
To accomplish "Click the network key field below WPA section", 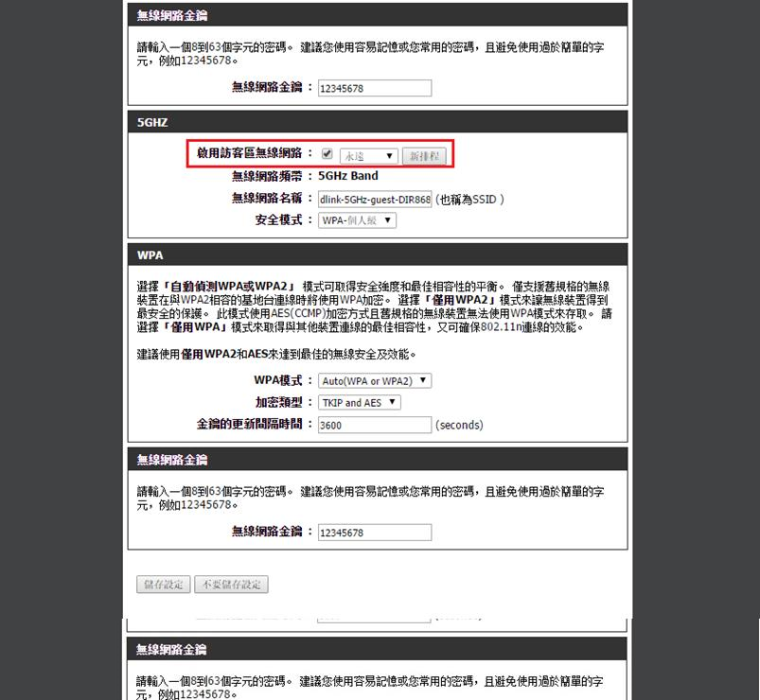I will point(375,533).
